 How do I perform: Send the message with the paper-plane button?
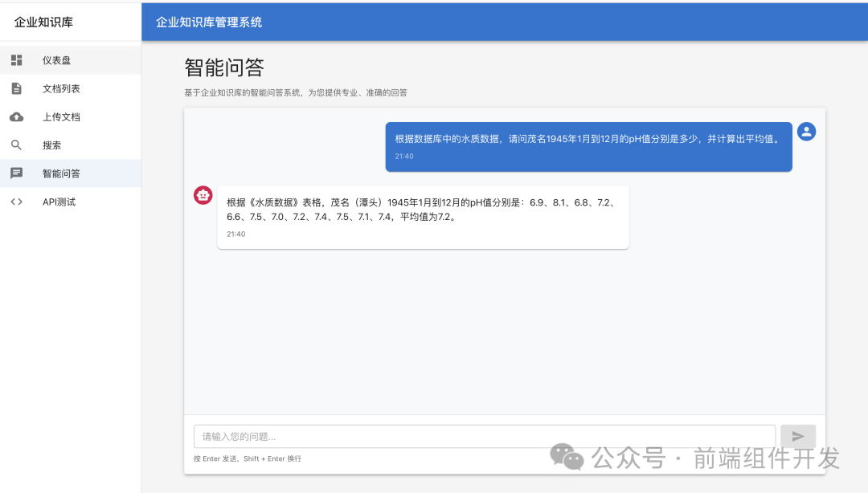pos(798,437)
